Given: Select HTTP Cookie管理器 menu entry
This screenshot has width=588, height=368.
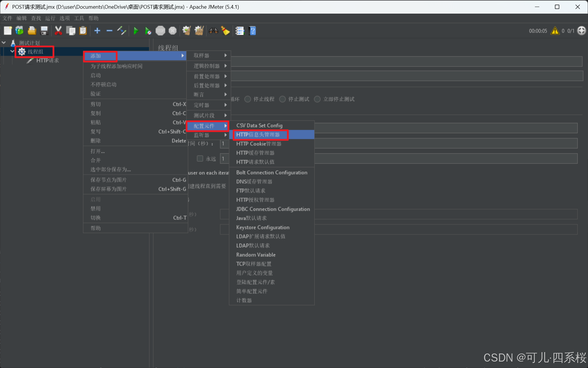Looking at the screenshot, I should (258, 144).
